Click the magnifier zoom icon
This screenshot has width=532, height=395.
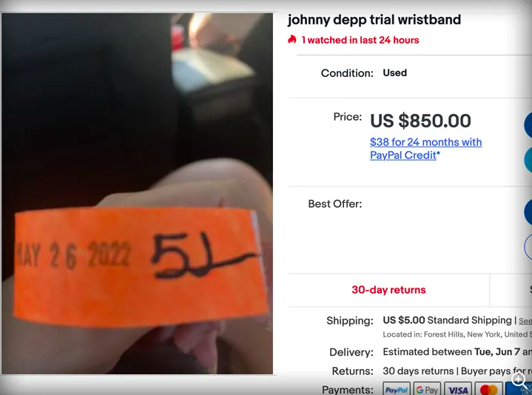[x=519, y=379]
